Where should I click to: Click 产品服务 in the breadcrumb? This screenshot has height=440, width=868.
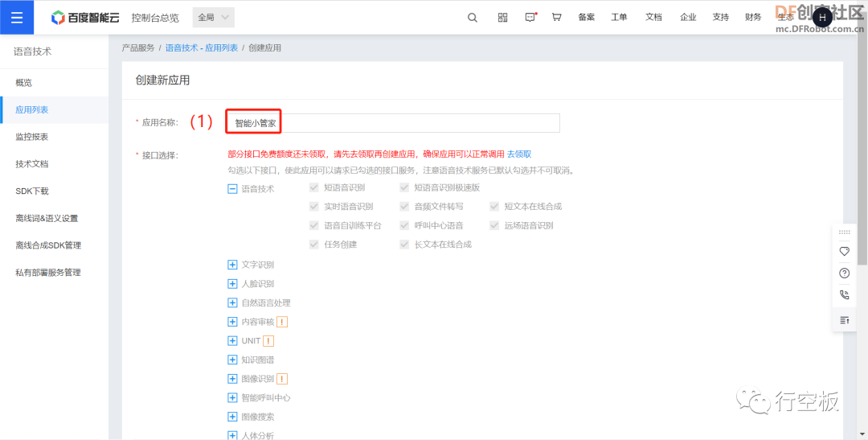(x=138, y=48)
